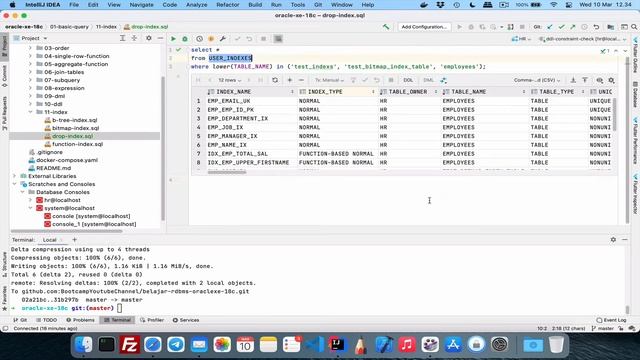Click the compare data icon after DML button
The height and width of the screenshot is (360, 640).
coord(444,80)
